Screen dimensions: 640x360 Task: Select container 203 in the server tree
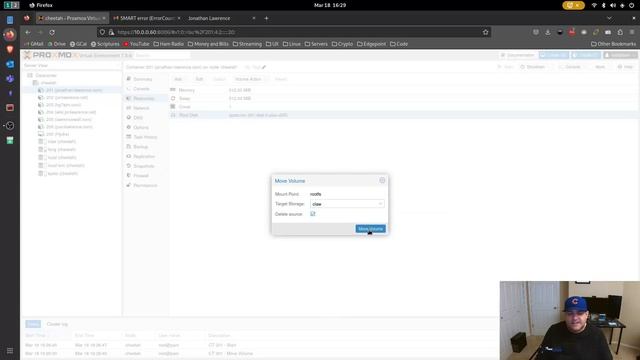(64, 104)
